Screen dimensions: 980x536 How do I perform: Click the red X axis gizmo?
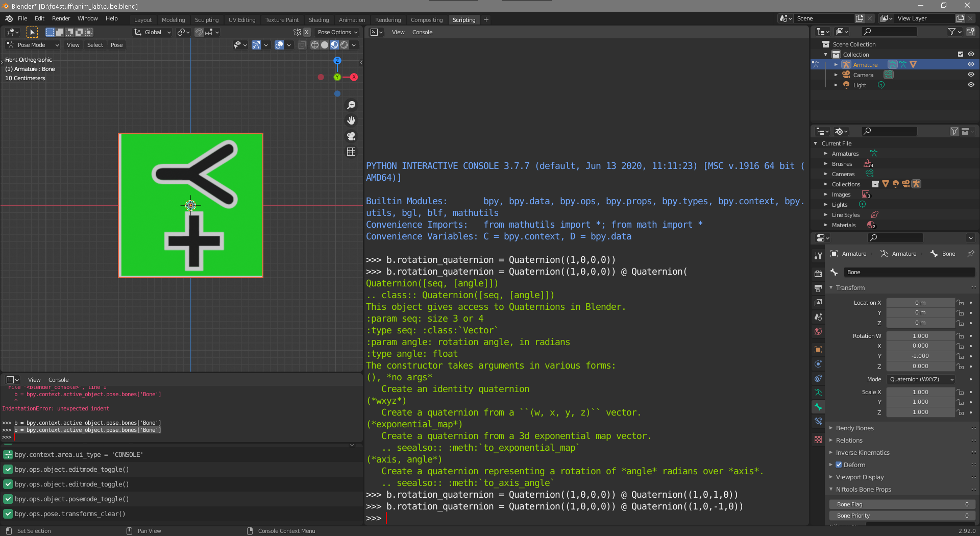tap(354, 77)
